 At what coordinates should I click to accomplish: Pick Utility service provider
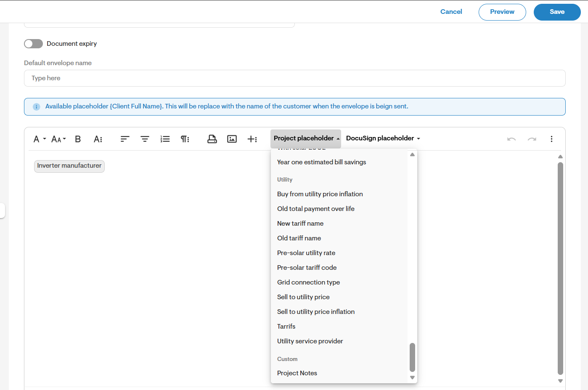coord(310,341)
